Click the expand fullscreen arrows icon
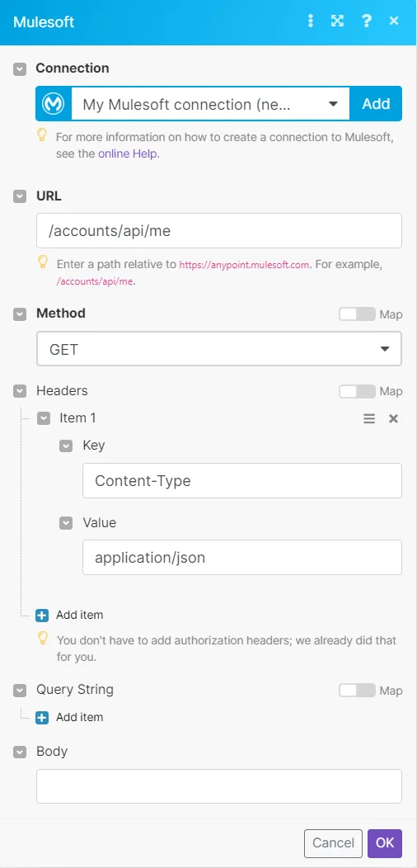This screenshot has height=868, width=417. tap(337, 21)
